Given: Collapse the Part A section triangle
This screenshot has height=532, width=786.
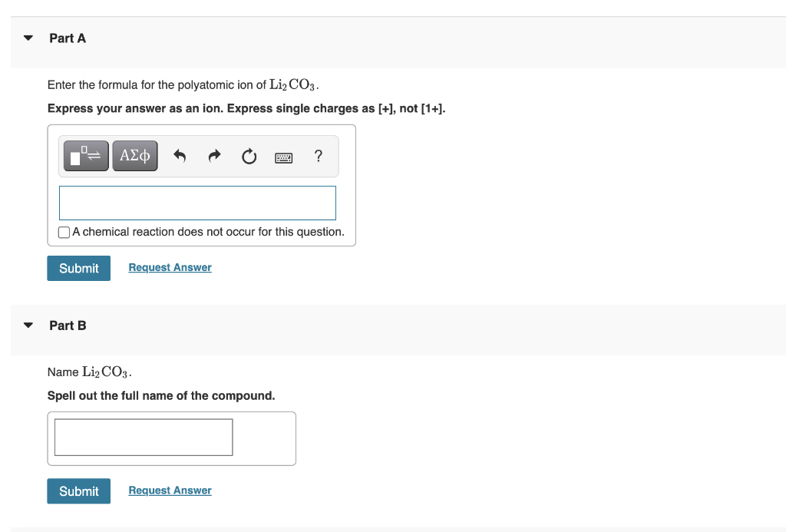Looking at the screenshot, I should pyautogui.click(x=28, y=37).
